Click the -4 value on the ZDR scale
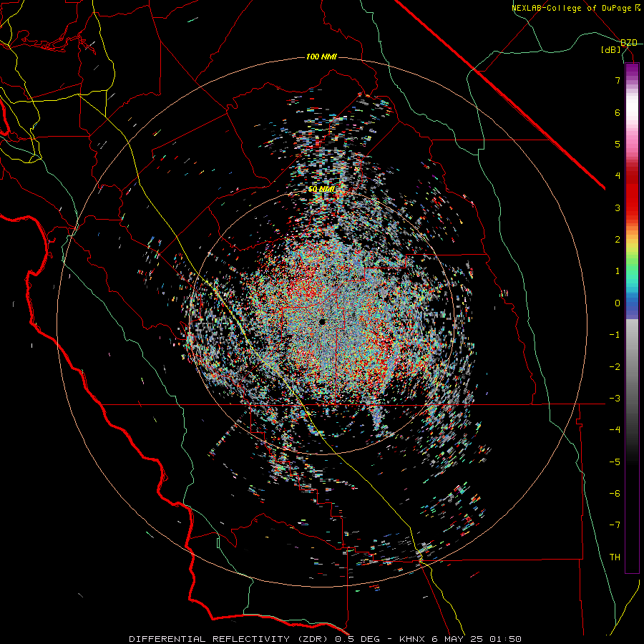Screen dimensions: 644x644 pos(615,430)
